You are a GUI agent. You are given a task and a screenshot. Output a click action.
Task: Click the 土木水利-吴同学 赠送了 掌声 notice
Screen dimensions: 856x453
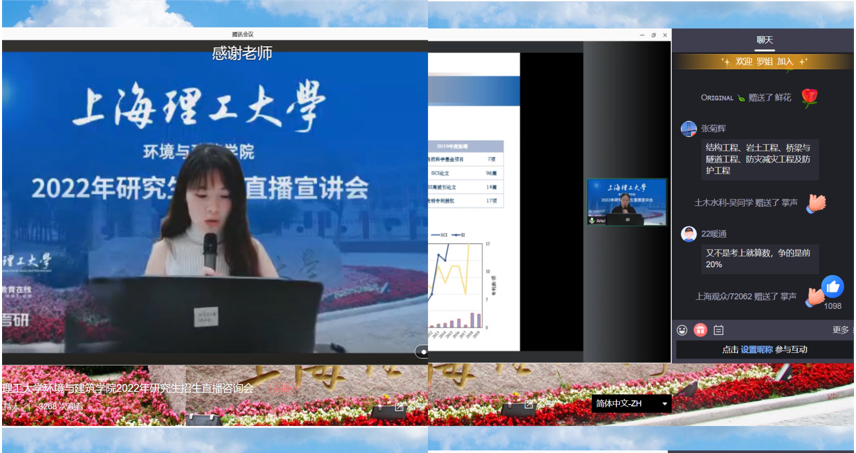[746, 203]
